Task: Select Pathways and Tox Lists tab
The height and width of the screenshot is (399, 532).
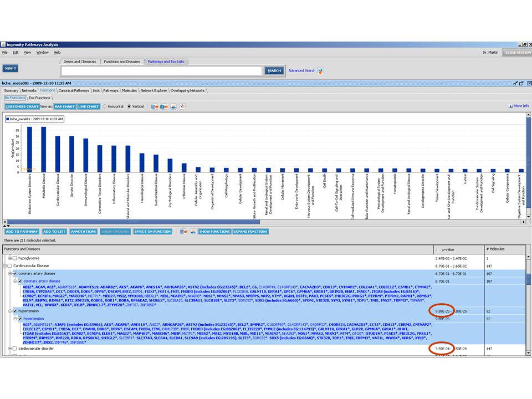Action: (x=166, y=62)
